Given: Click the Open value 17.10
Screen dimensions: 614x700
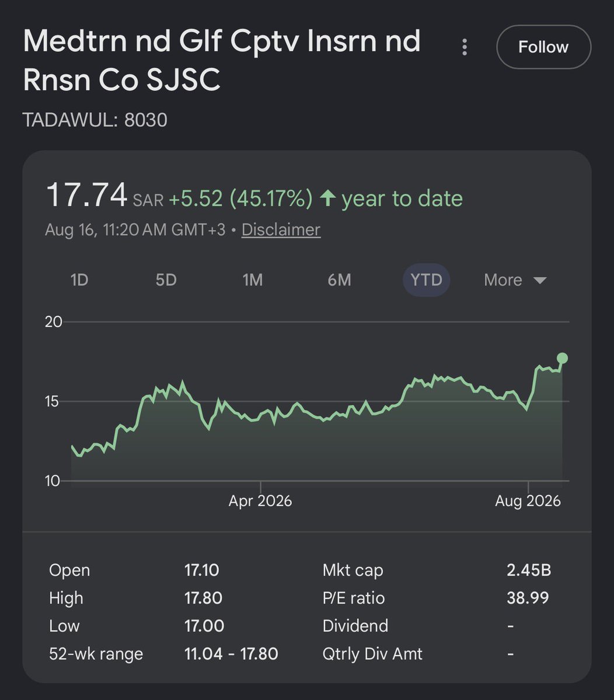Looking at the screenshot, I should coord(202,570).
